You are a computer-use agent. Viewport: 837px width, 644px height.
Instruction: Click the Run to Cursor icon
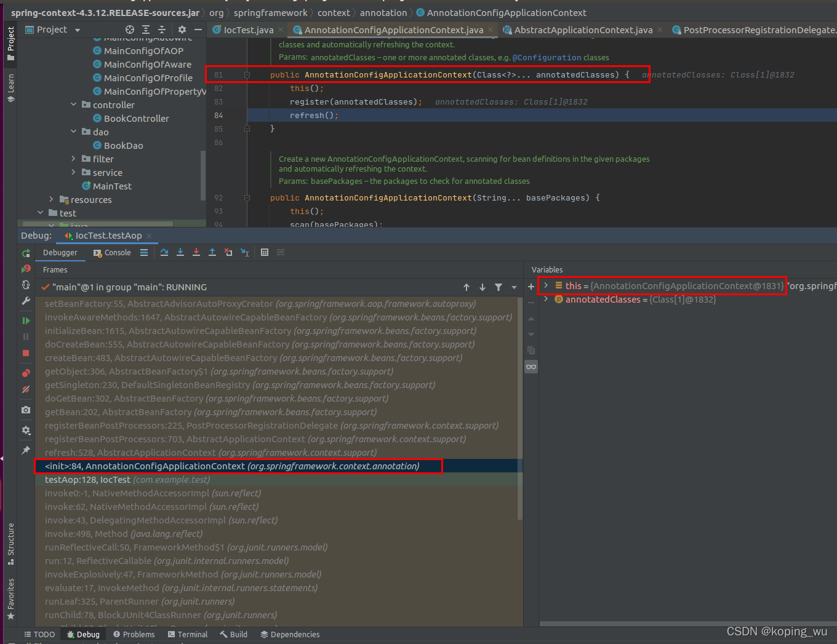coord(244,252)
